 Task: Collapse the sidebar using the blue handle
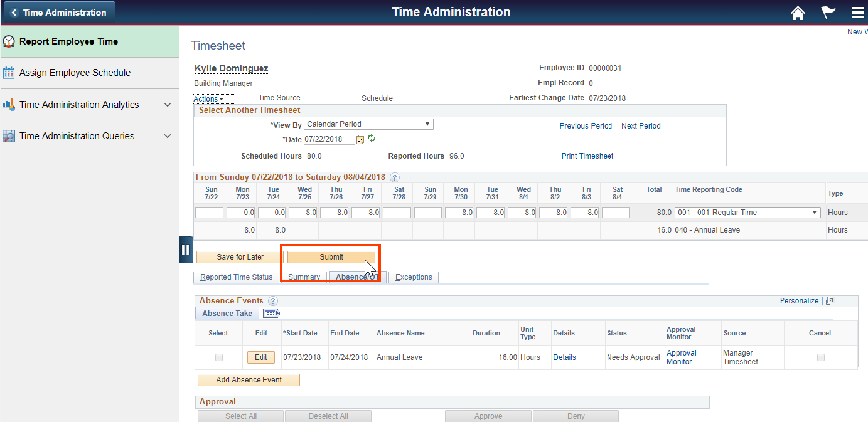click(186, 250)
